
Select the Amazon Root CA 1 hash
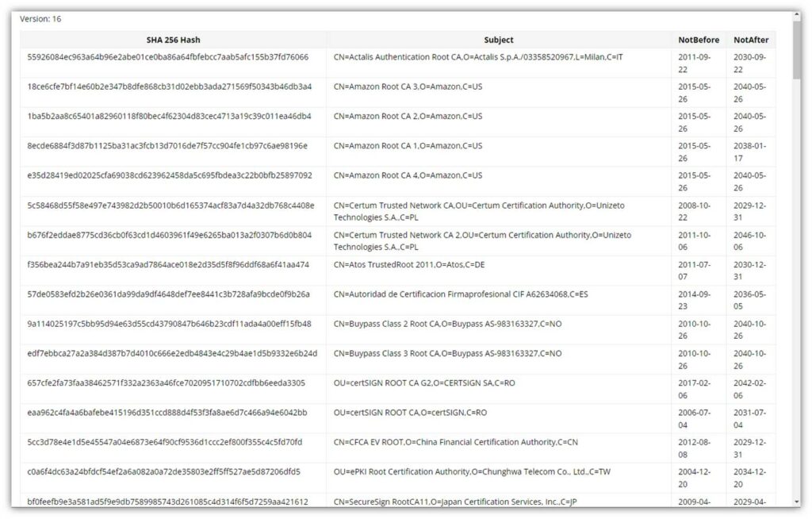(167, 146)
